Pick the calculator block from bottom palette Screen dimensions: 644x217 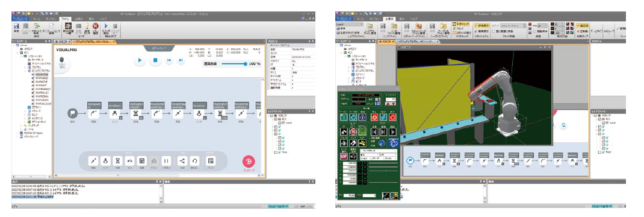pos(142,161)
